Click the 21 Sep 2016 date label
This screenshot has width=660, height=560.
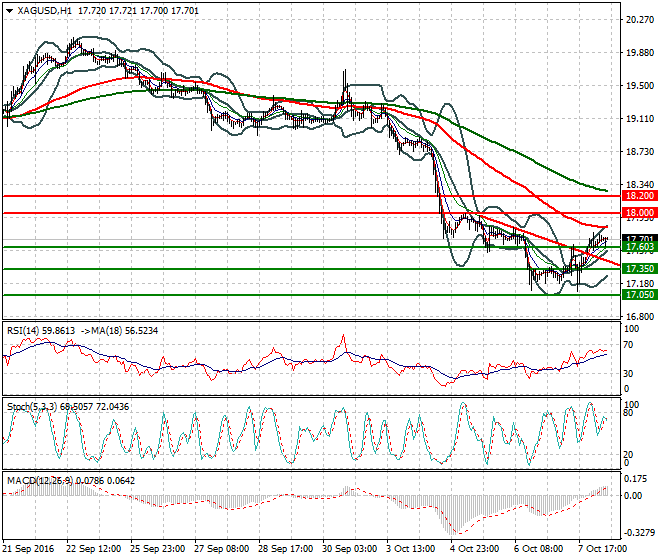point(29,549)
